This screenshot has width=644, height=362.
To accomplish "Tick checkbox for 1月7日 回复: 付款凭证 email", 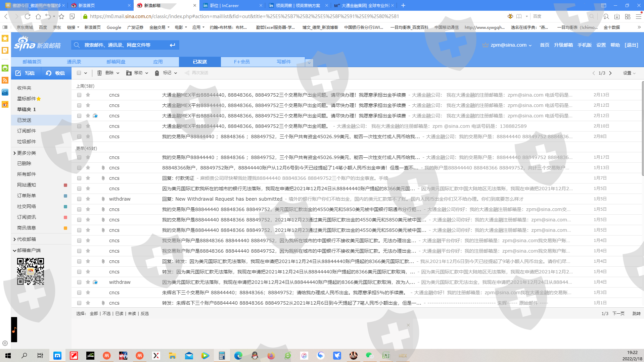I will click(79, 178).
